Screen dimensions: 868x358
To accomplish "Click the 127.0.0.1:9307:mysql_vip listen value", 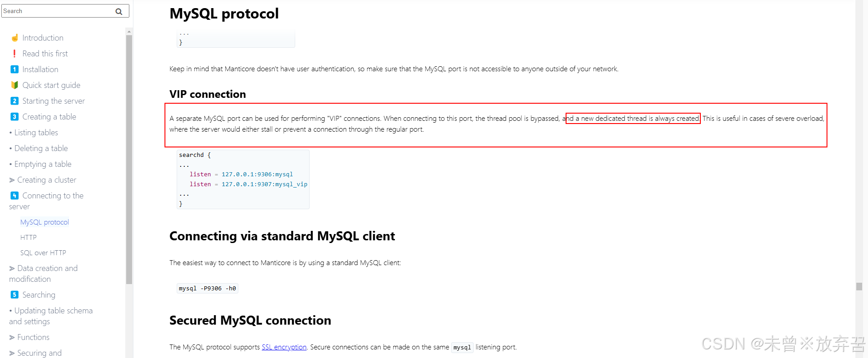I will point(265,184).
